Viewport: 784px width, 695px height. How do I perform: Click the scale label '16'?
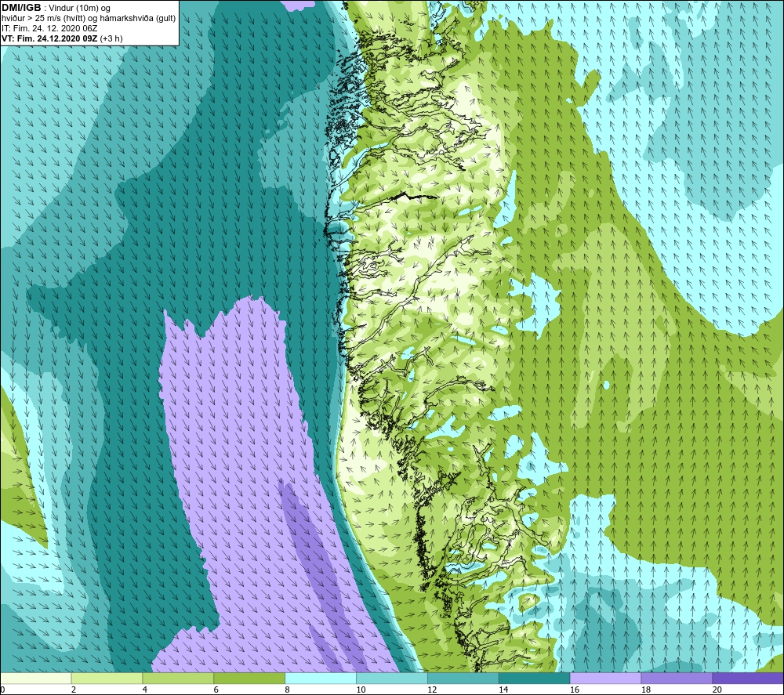(575, 690)
